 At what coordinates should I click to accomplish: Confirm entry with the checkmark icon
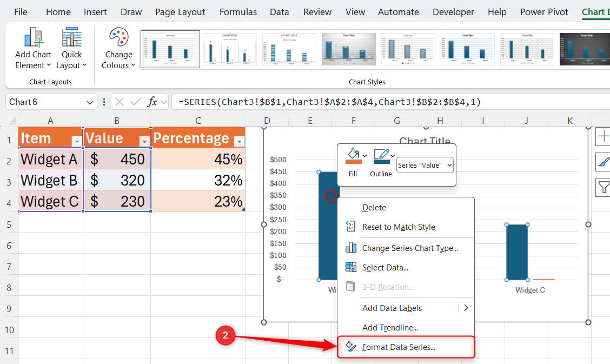(136, 102)
